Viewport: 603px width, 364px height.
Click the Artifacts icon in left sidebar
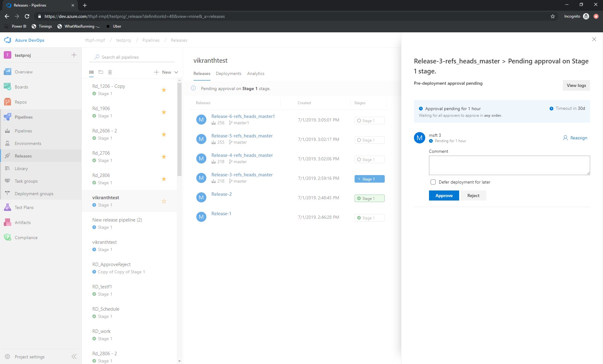coord(8,222)
